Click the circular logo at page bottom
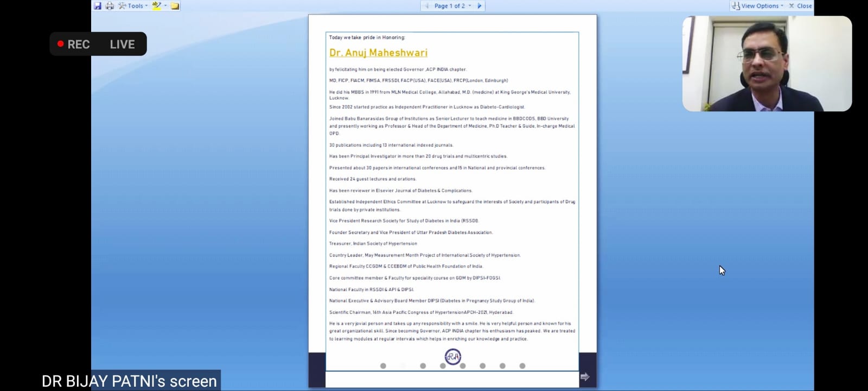This screenshot has height=391, width=868. click(452, 356)
